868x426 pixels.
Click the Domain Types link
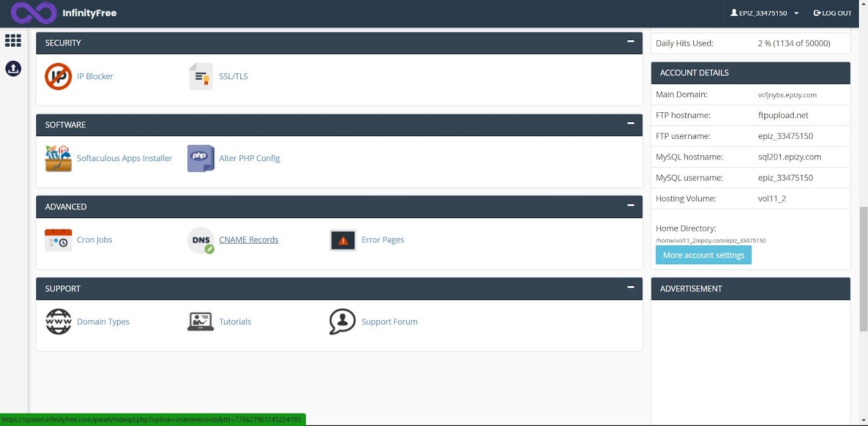pyautogui.click(x=103, y=322)
